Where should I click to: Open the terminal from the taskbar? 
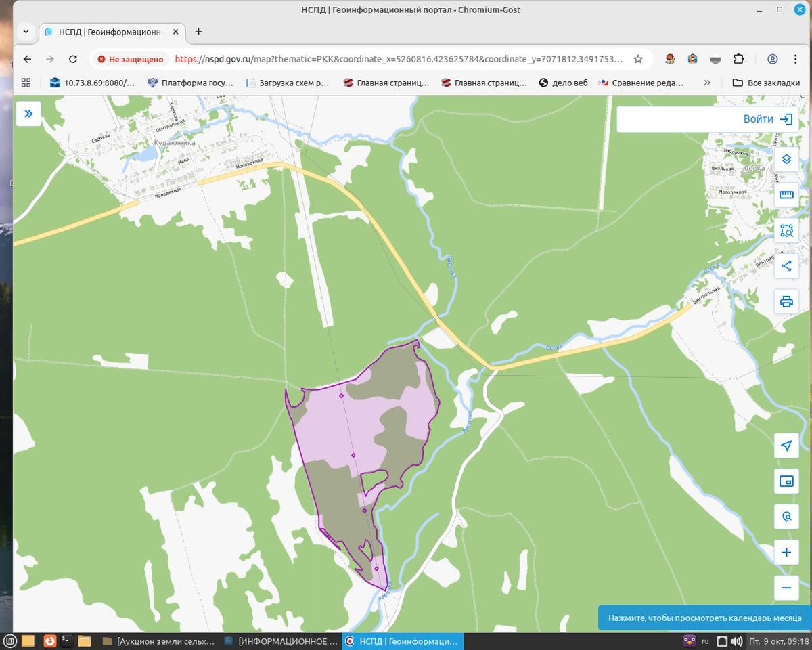click(x=67, y=641)
